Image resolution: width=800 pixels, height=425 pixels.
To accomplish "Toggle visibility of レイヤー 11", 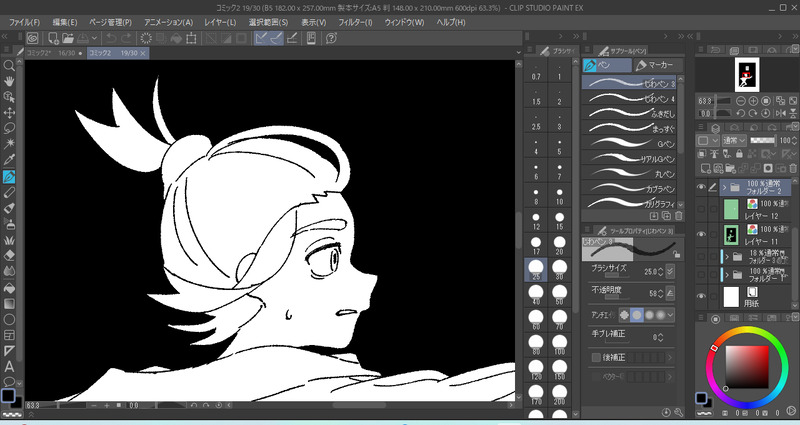I will 702,234.
